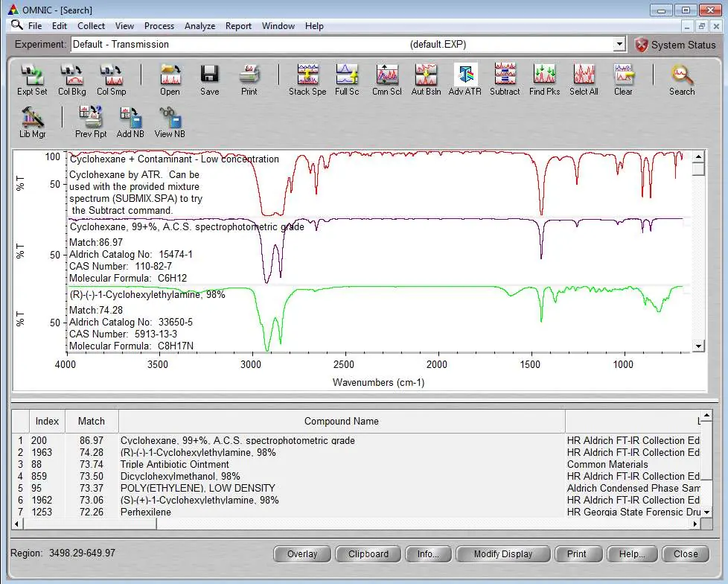Viewport: 728px width, 584px height.
Task: Click the Info... button
Action: pyautogui.click(x=428, y=553)
